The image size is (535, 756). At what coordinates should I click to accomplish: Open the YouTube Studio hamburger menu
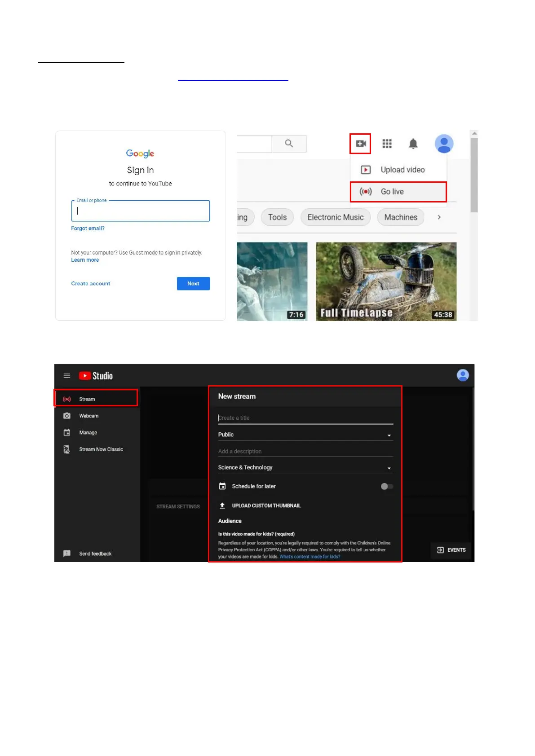click(67, 376)
